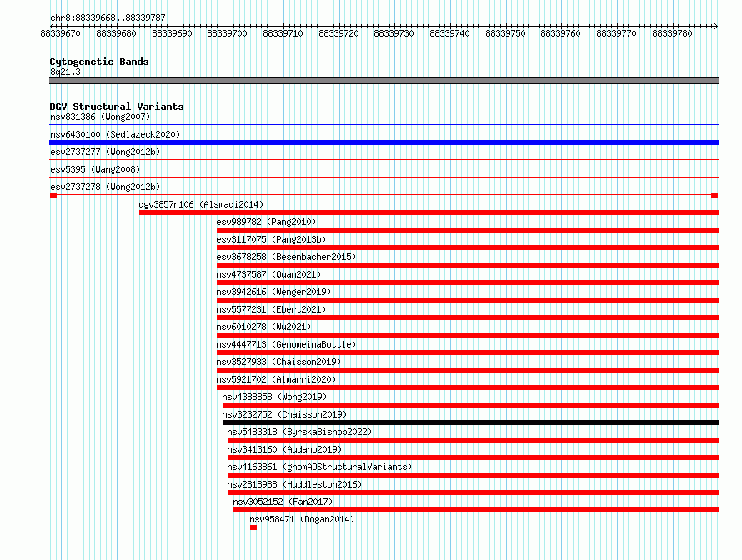This screenshot has width=742, height=560.
Task: Click the nsv958471 small red start block
Action: tap(253, 527)
